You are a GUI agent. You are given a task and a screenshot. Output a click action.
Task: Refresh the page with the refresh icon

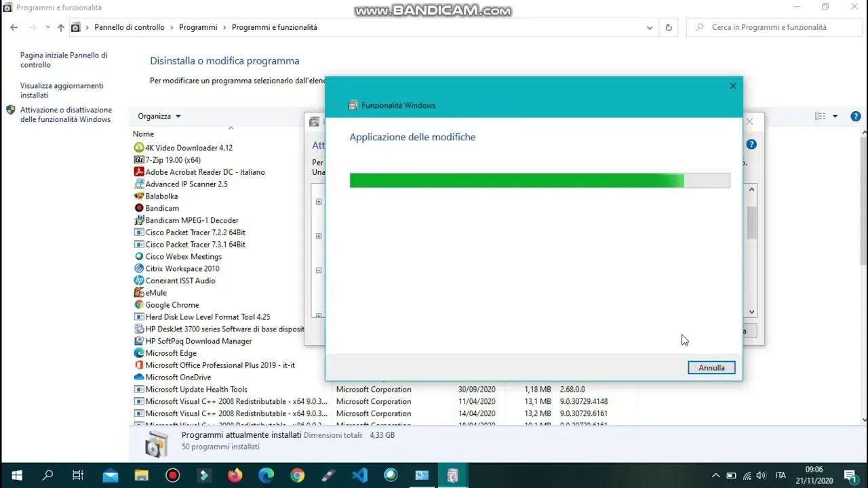[669, 27]
